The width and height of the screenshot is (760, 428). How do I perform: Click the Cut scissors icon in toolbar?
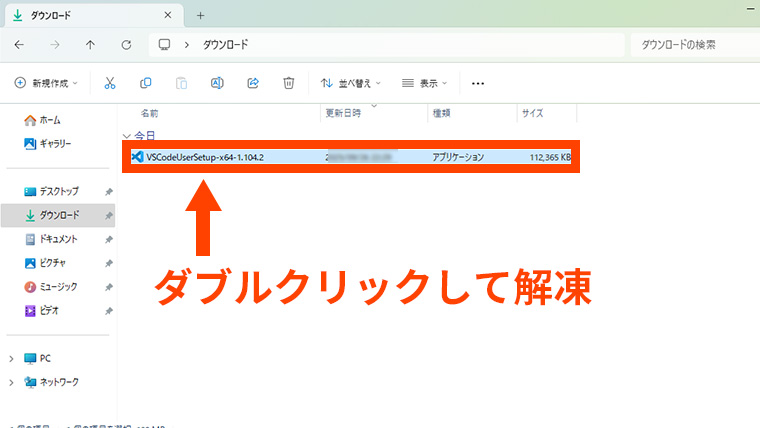tap(110, 83)
